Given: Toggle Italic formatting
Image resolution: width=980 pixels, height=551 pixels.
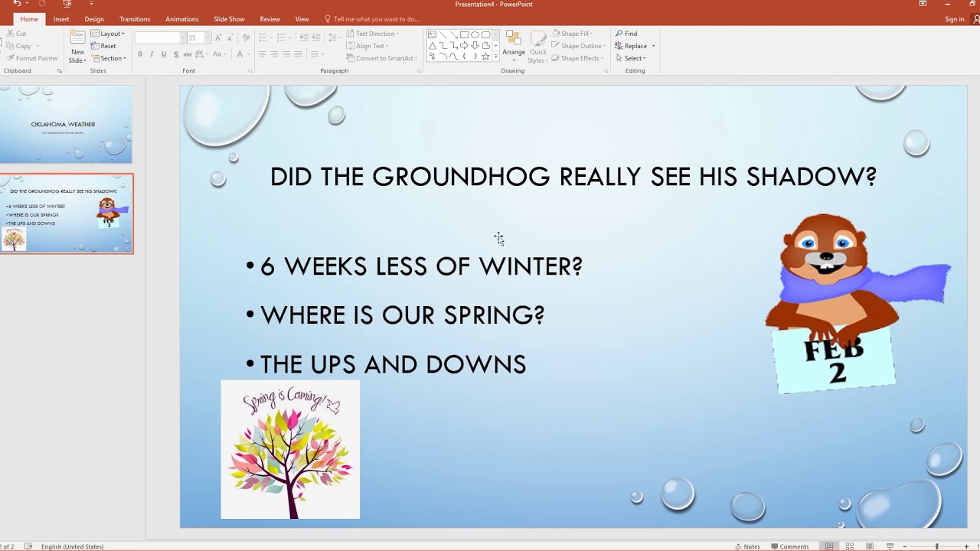Looking at the screenshot, I should coord(152,54).
